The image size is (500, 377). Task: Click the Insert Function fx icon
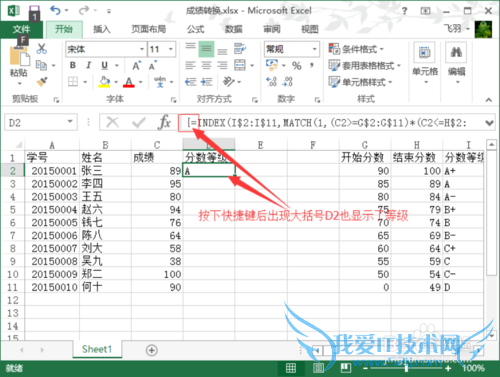click(165, 122)
